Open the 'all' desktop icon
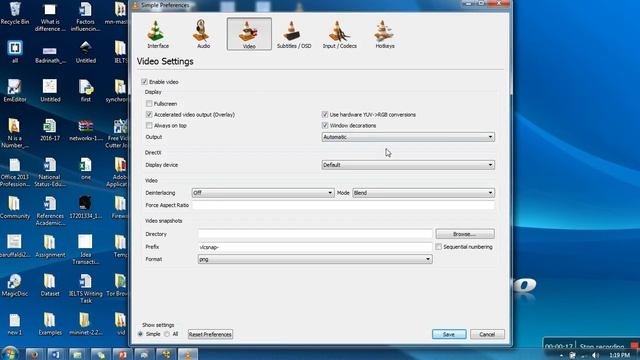This screenshot has height=360, width=640. [15, 52]
